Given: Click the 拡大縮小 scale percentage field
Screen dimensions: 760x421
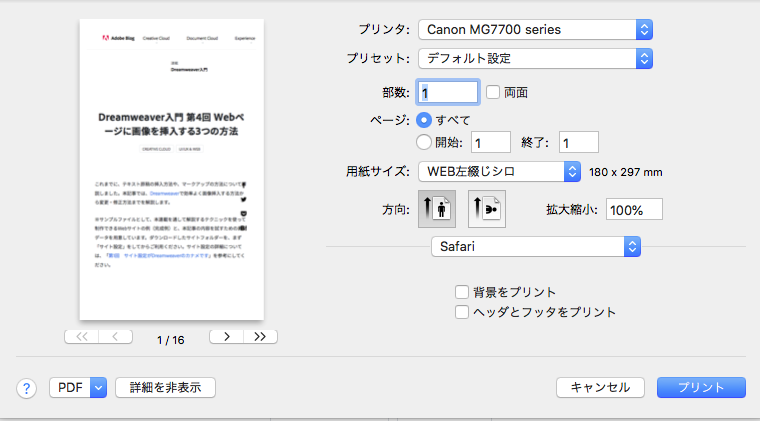Looking at the screenshot, I should 632,210.
